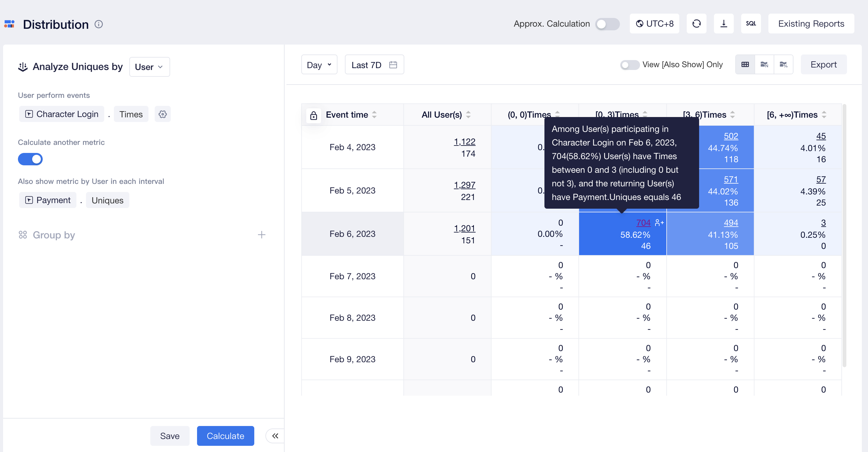Select the Feb 9, 2023 row date

(x=352, y=359)
